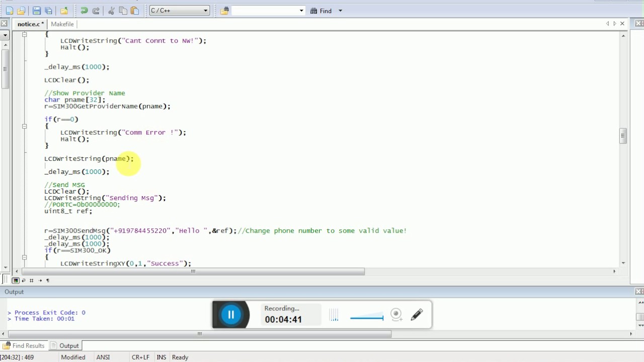Switch to the notice.c tab

(x=30, y=24)
